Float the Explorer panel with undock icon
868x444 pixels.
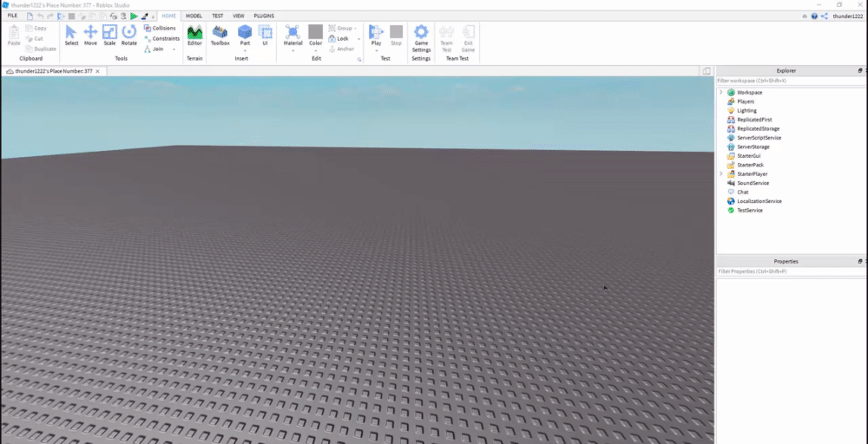point(860,71)
